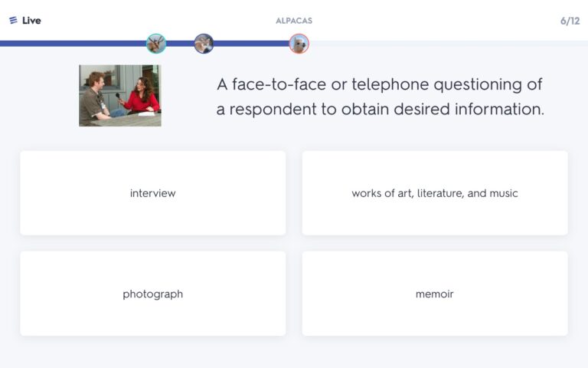Viewport: 588px width, 368px height.
Task: Pick the "memoir" answer card
Action: [435, 294]
